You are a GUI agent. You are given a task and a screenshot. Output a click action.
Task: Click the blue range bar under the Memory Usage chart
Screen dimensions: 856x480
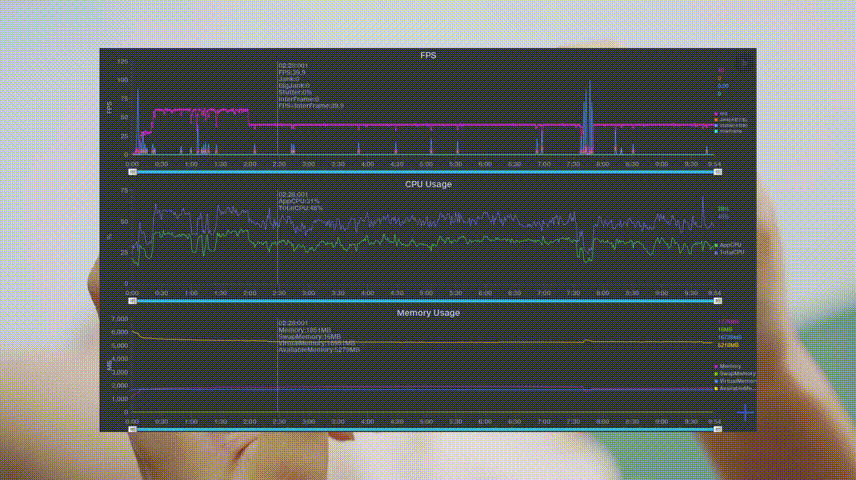(425, 430)
